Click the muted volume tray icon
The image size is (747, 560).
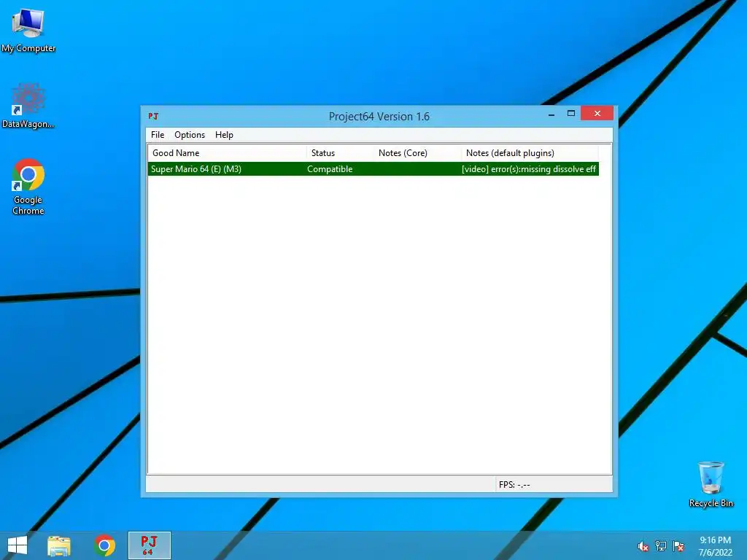click(643, 546)
